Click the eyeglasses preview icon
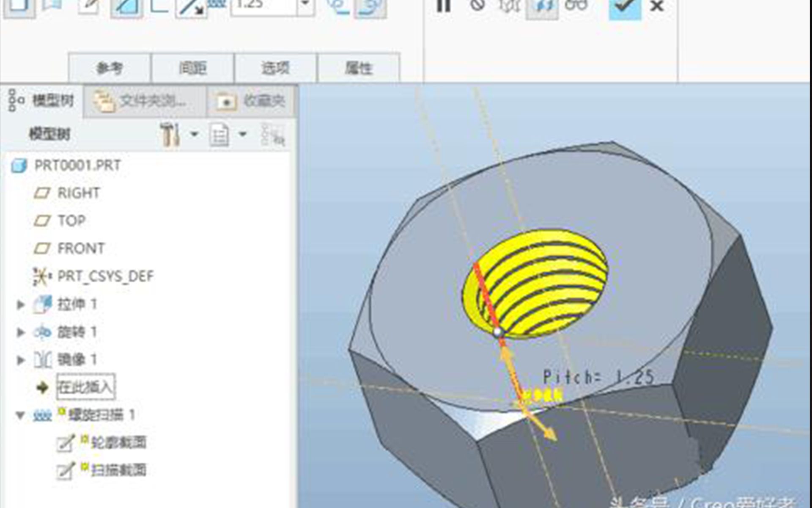Image resolution: width=812 pixels, height=508 pixels. [576, 6]
